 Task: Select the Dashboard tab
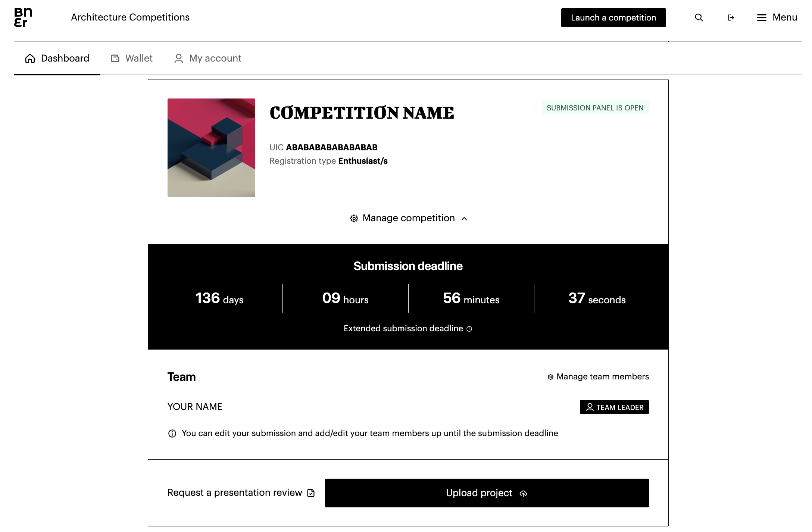pyautogui.click(x=57, y=59)
